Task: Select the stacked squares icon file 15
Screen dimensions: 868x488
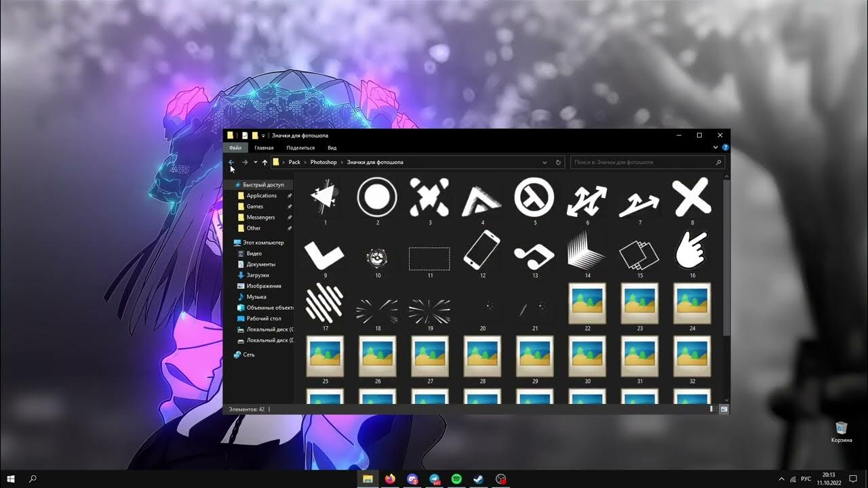Action: tap(639, 254)
